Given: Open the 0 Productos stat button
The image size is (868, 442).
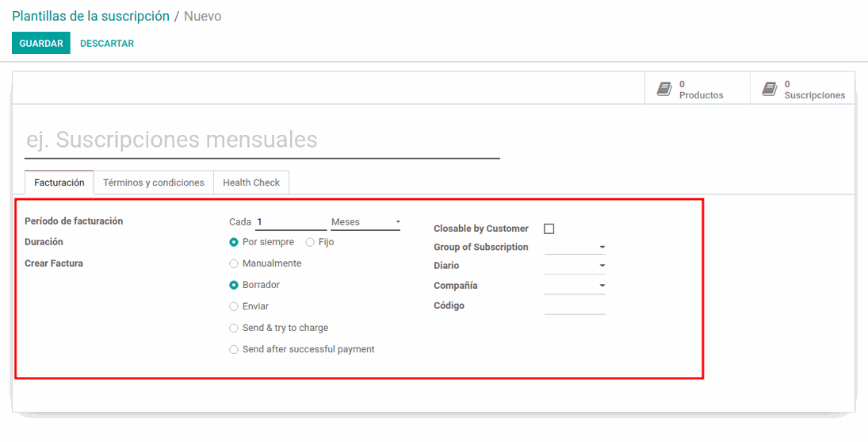Looking at the screenshot, I should click(x=698, y=89).
